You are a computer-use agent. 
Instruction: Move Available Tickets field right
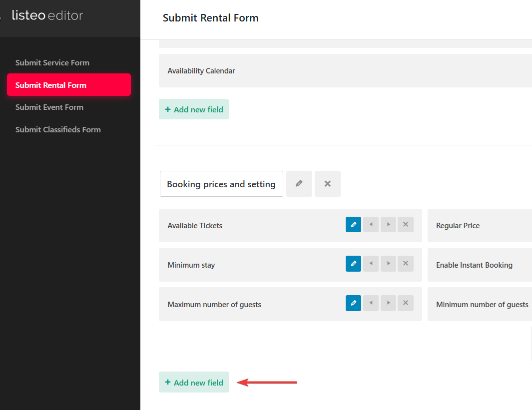click(388, 225)
